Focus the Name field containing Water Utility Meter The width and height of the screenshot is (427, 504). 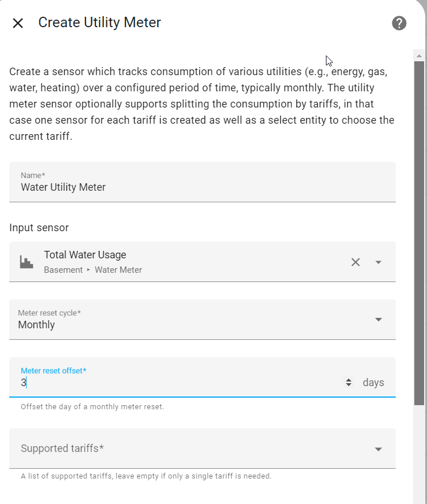(x=202, y=182)
